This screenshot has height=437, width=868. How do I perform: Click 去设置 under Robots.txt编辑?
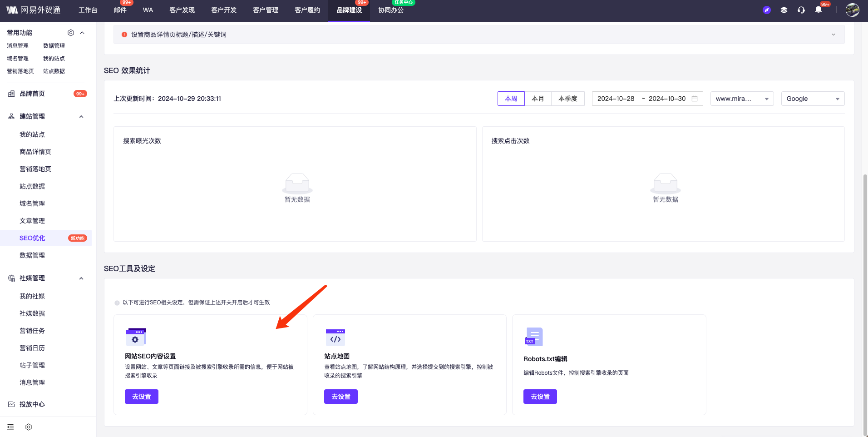click(x=540, y=397)
